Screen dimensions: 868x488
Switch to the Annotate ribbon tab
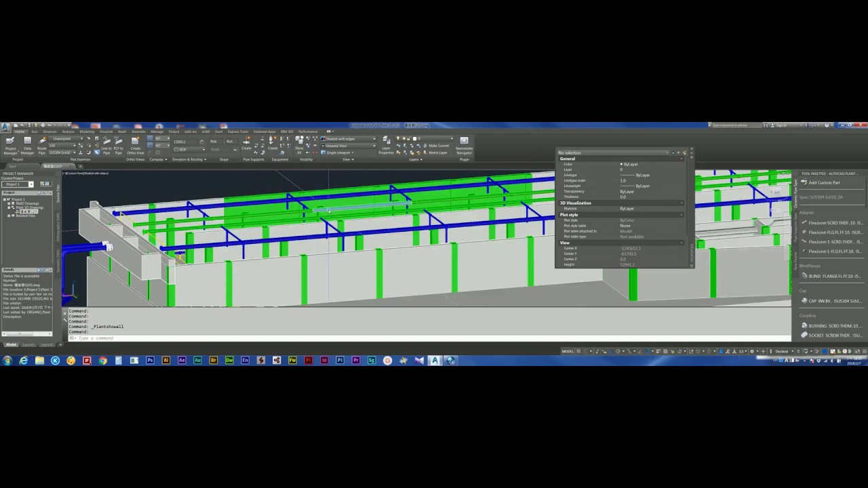(138, 131)
